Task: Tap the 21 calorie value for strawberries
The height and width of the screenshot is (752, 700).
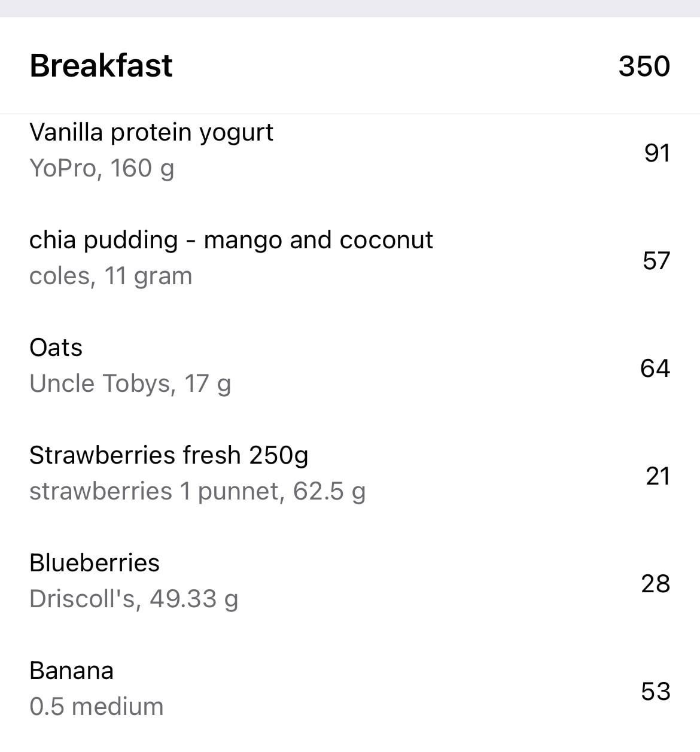Action: (658, 476)
